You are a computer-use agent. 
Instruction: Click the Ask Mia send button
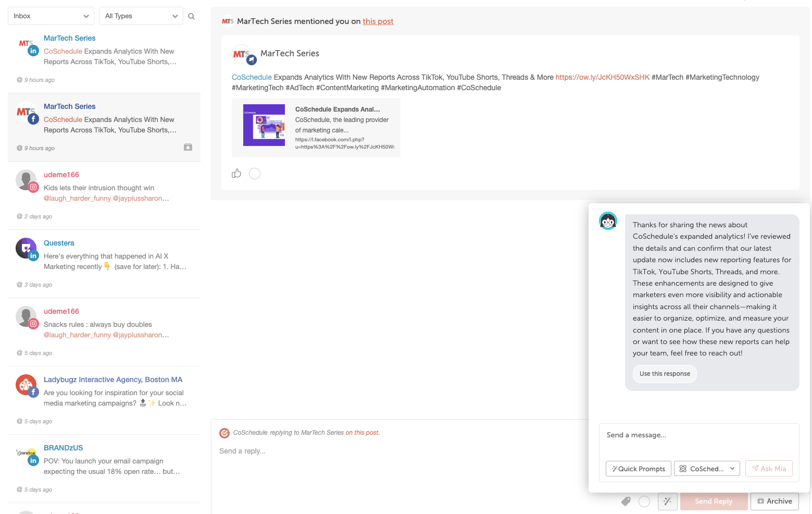(x=769, y=469)
